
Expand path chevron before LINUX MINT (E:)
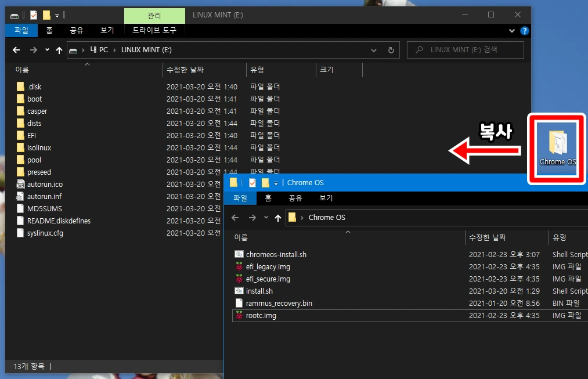114,50
